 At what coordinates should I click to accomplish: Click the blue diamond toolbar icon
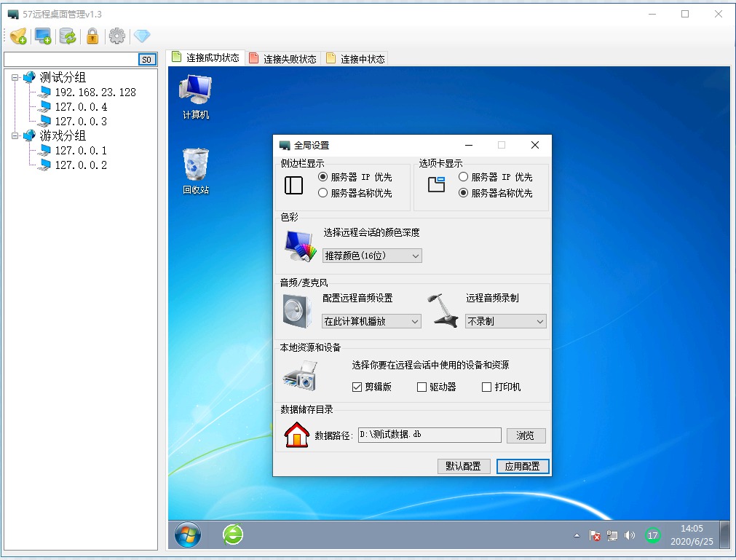[x=142, y=36]
